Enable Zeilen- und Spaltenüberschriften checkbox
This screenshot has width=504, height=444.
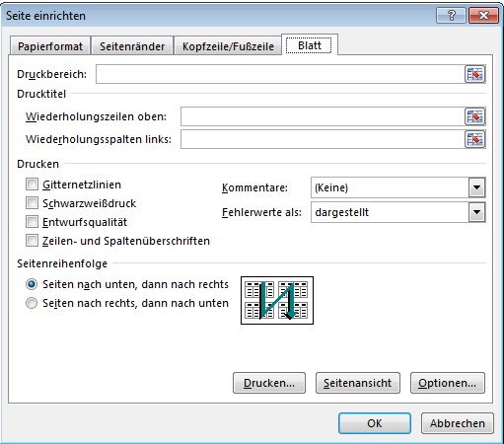point(32,241)
